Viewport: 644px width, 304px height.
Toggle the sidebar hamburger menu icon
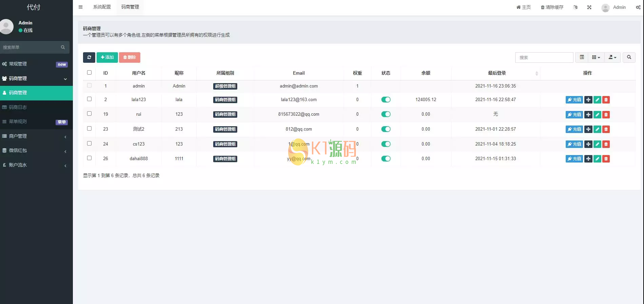pyautogui.click(x=80, y=7)
